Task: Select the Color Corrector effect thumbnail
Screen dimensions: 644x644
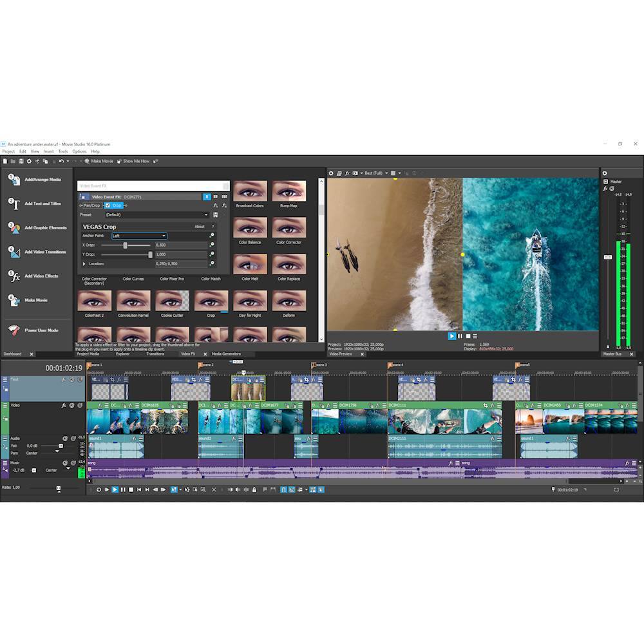Action: (x=289, y=230)
